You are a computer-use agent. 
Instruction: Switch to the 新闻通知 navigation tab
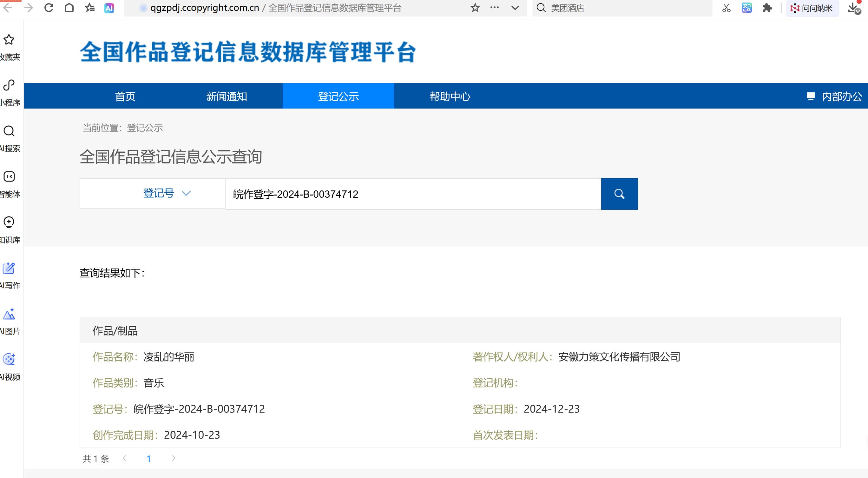pyautogui.click(x=227, y=96)
